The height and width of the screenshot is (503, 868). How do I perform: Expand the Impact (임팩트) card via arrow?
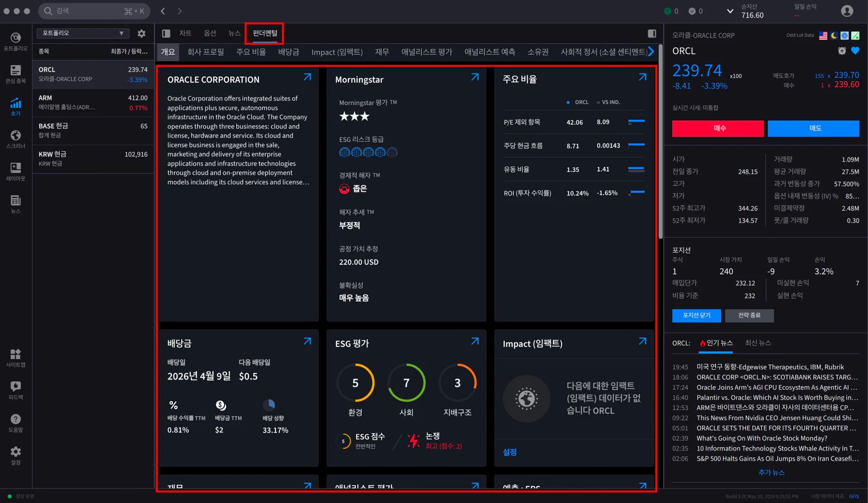tap(643, 341)
